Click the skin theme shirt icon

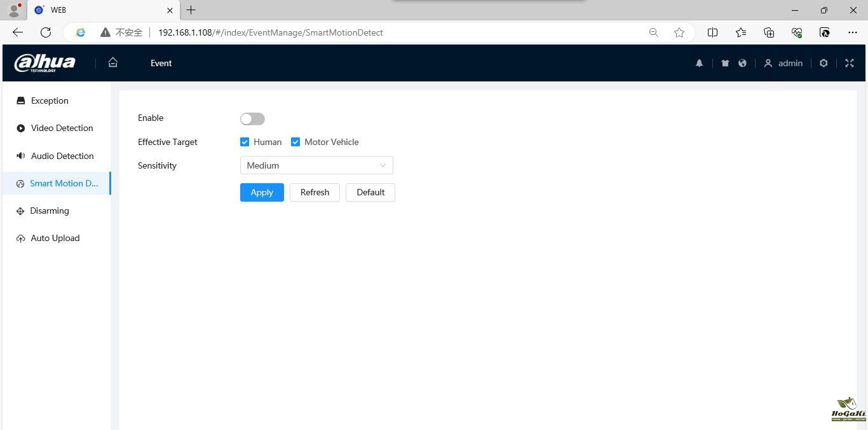(725, 63)
